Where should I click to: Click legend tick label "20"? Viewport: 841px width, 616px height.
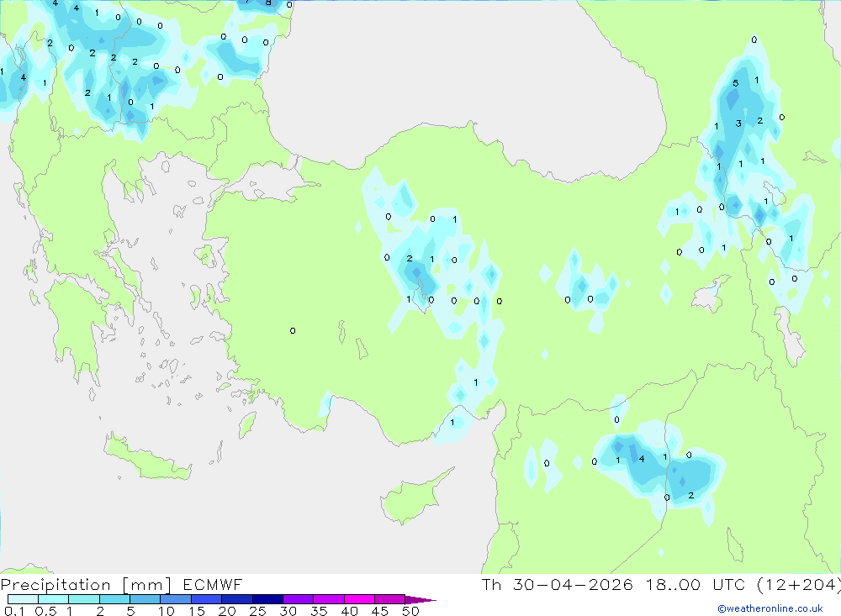click(227, 611)
